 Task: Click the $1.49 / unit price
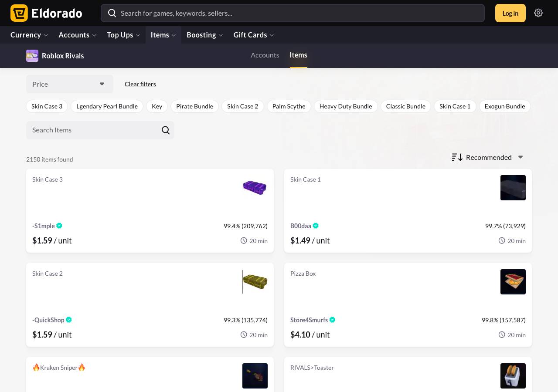click(x=310, y=240)
